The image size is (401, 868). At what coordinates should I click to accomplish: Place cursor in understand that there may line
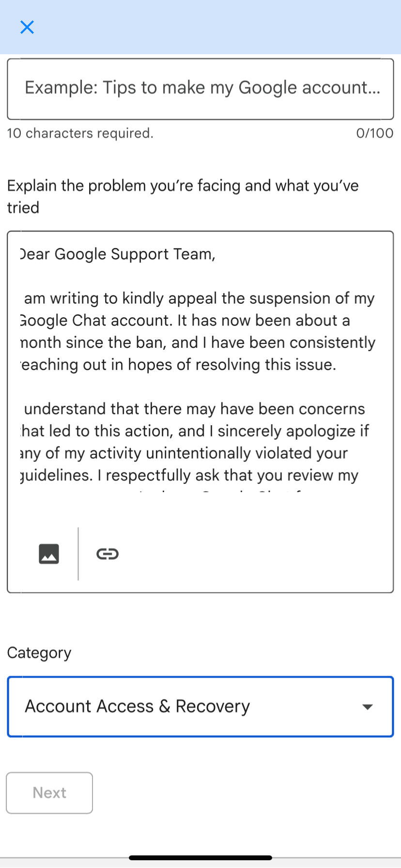pos(194,409)
